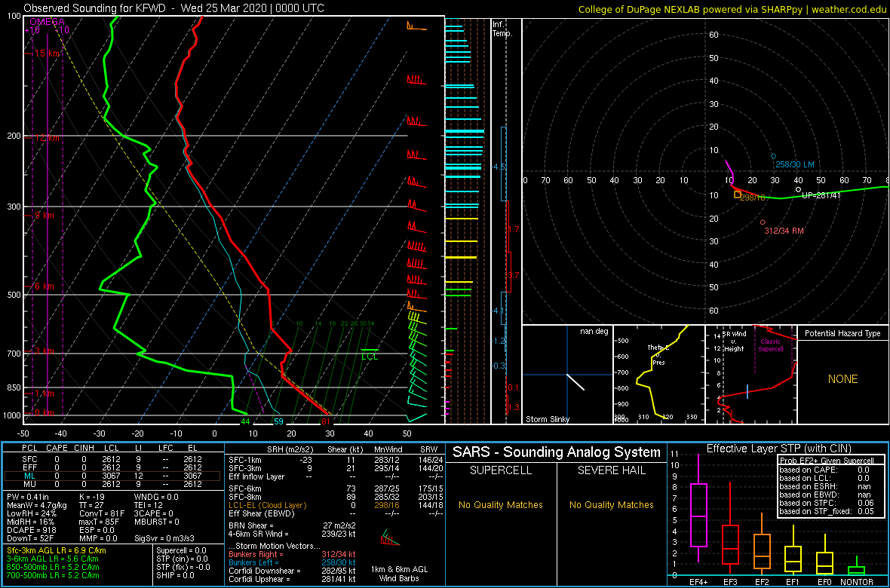Click the BRN Shear value line

coord(291,525)
